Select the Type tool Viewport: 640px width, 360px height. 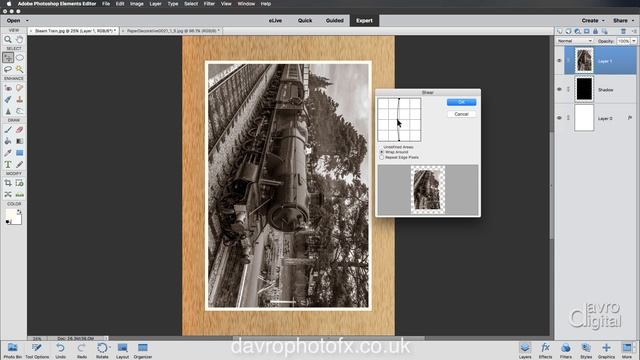8,164
